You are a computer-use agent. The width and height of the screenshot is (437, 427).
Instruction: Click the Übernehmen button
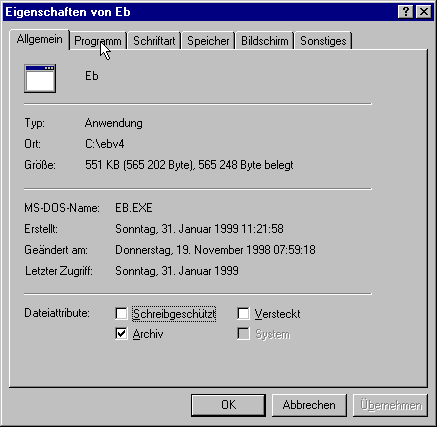390,405
